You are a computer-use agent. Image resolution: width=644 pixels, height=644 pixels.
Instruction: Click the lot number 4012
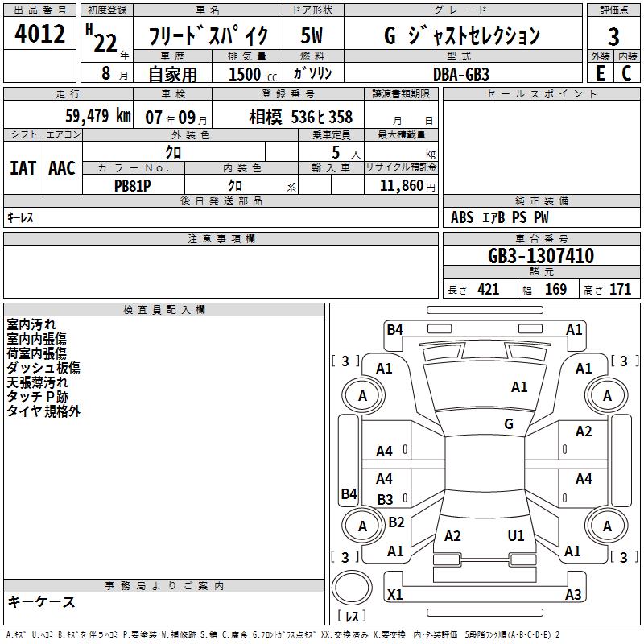tap(40, 35)
